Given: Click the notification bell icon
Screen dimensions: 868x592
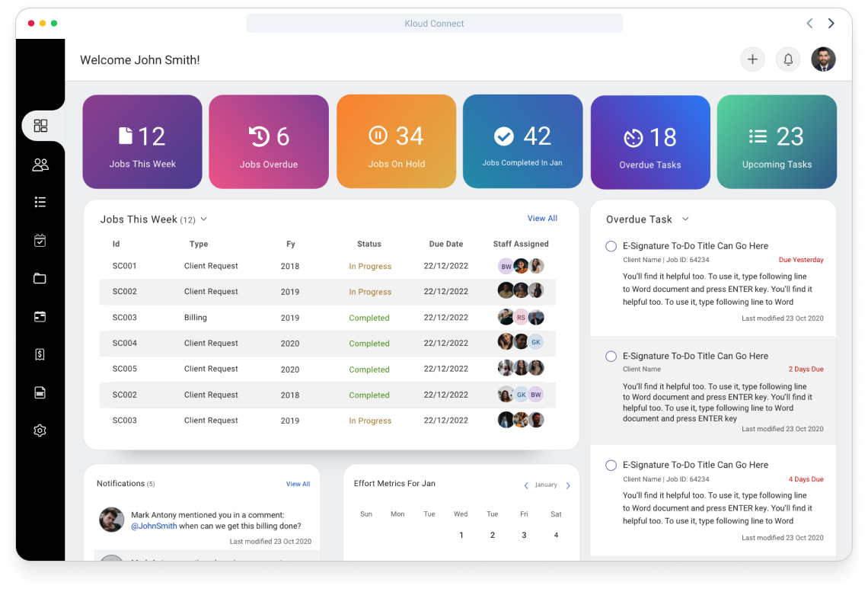Looking at the screenshot, I should tap(788, 59).
